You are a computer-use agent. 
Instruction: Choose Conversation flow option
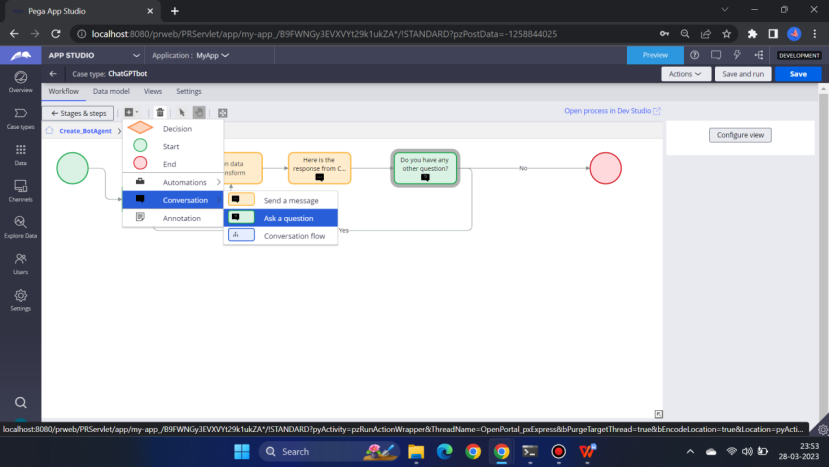point(281,236)
